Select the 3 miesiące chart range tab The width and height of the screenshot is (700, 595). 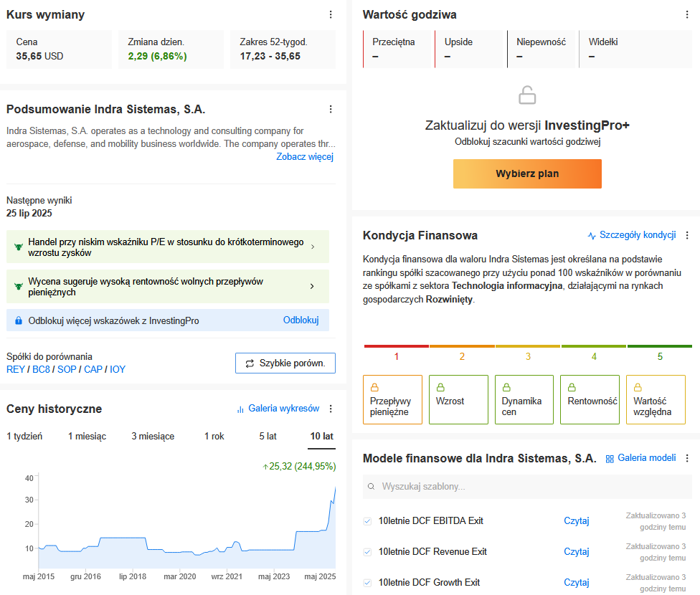pyautogui.click(x=153, y=437)
